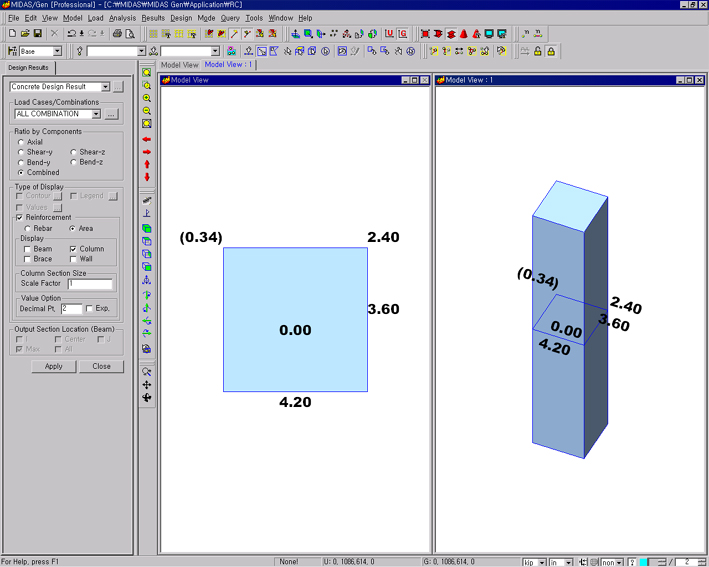Click the New file toolbar icon

click(x=11, y=34)
